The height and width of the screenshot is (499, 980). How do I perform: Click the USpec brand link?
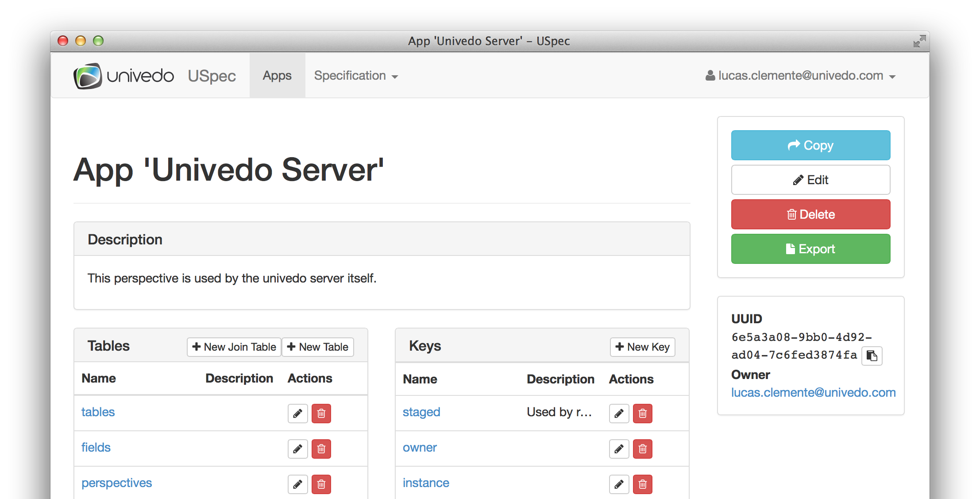click(x=212, y=76)
